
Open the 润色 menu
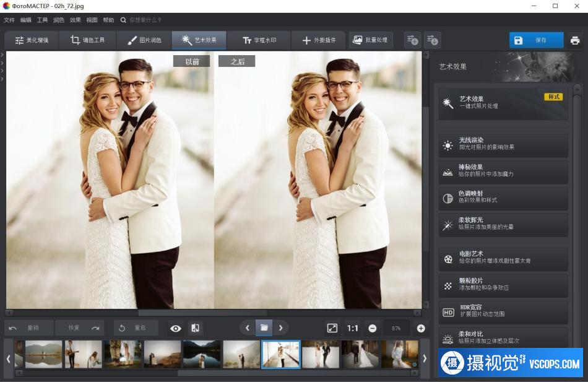[59, 20]
